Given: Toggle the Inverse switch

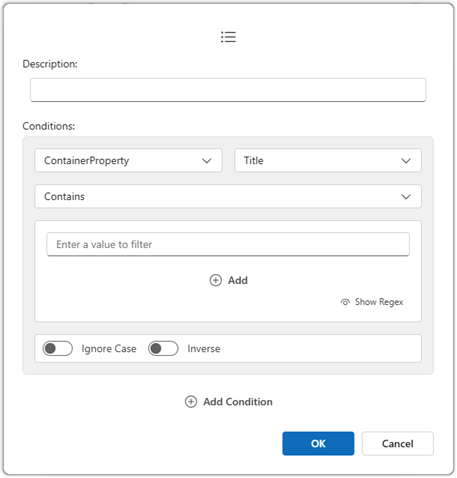Looking at the screenshot, I should pyautogui.click(x=163, y=349).
